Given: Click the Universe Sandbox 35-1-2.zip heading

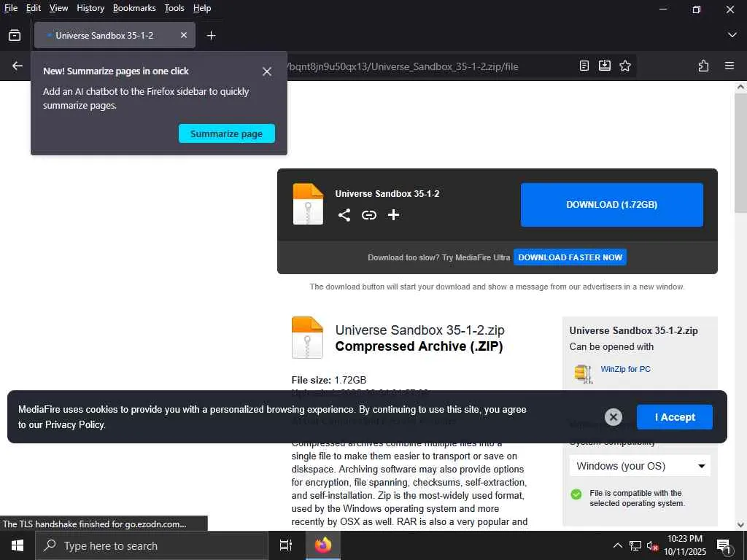Looking at the screenshot, I should pos(419,330).
